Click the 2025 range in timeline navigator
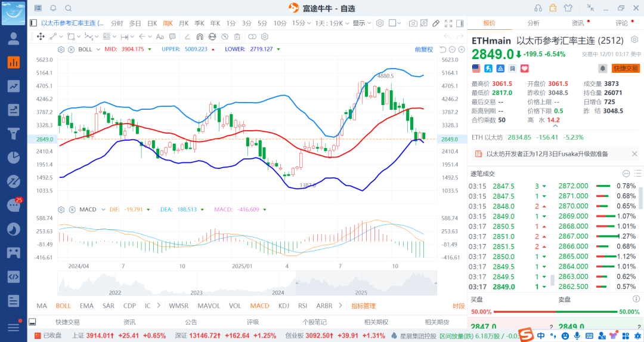The width and height of the screenshot is (644, 342). pos(360,293)
